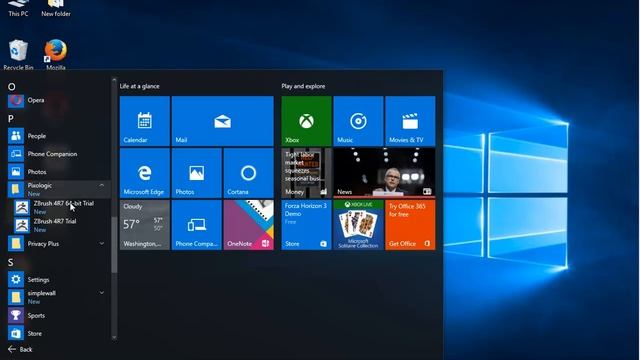Jump to letter P section header
The width and height of the screenshot is (640, 360).
pos(11,119)
